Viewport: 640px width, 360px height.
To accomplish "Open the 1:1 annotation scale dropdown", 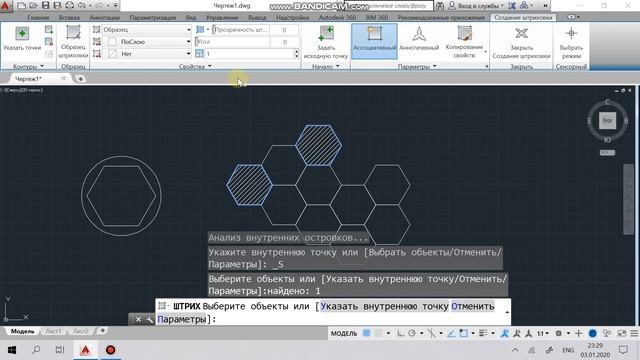I will tap(543, 333).
